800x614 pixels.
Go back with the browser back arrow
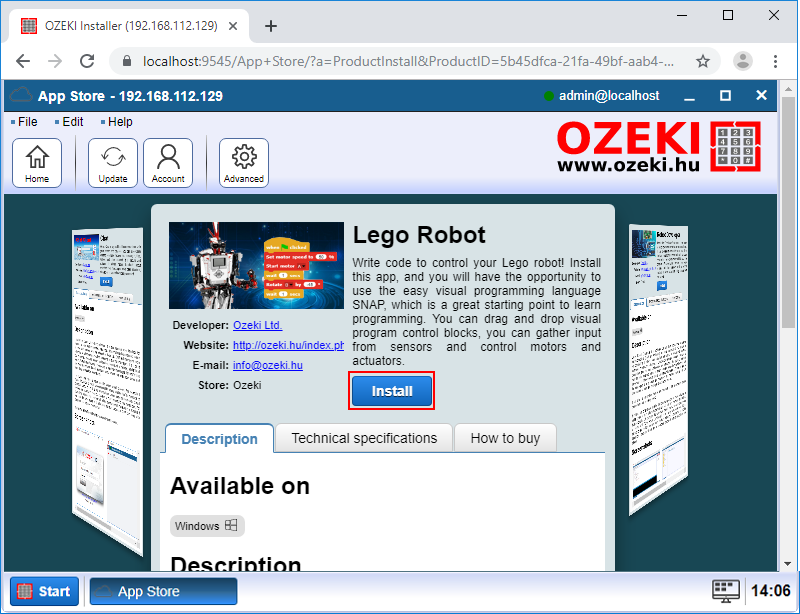point(23,61)
